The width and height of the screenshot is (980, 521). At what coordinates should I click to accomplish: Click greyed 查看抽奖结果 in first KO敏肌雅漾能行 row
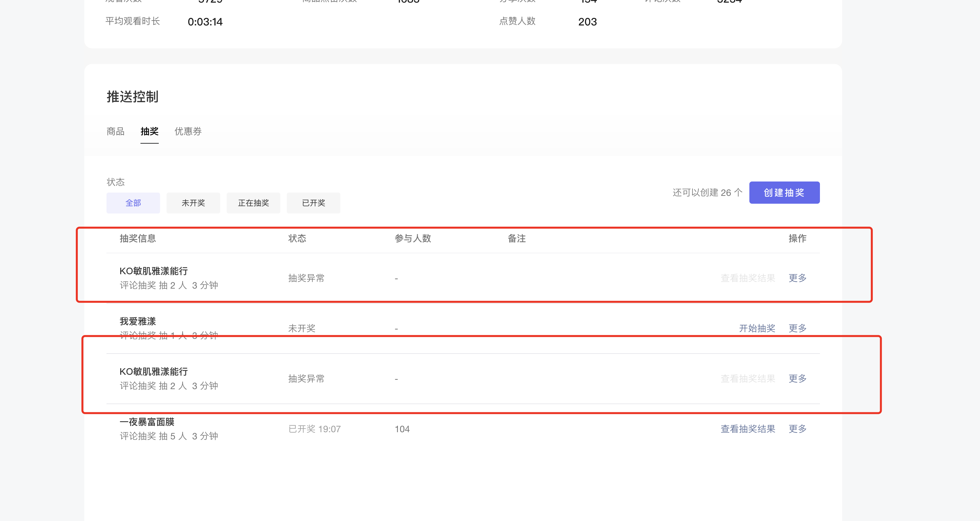pyautogui.click(x=747, y=277)
